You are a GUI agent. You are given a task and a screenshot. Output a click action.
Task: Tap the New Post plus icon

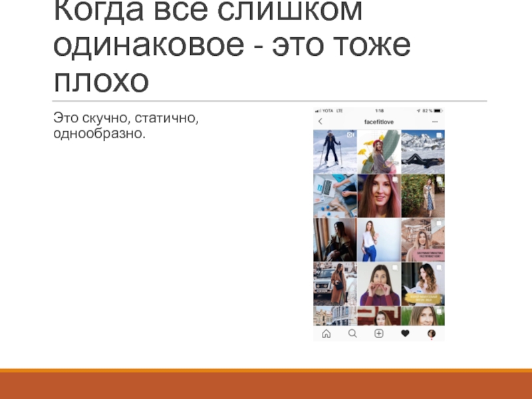[x=379, y=334]
